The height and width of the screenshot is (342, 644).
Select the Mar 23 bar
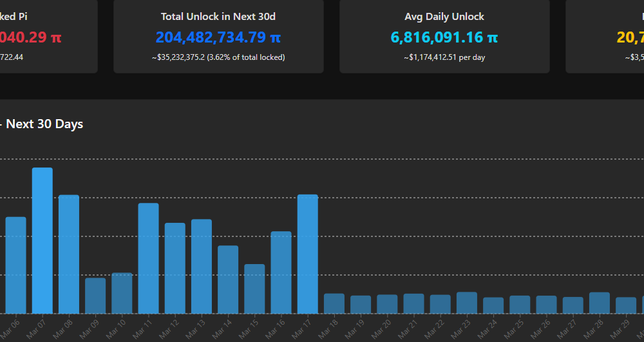467,303
